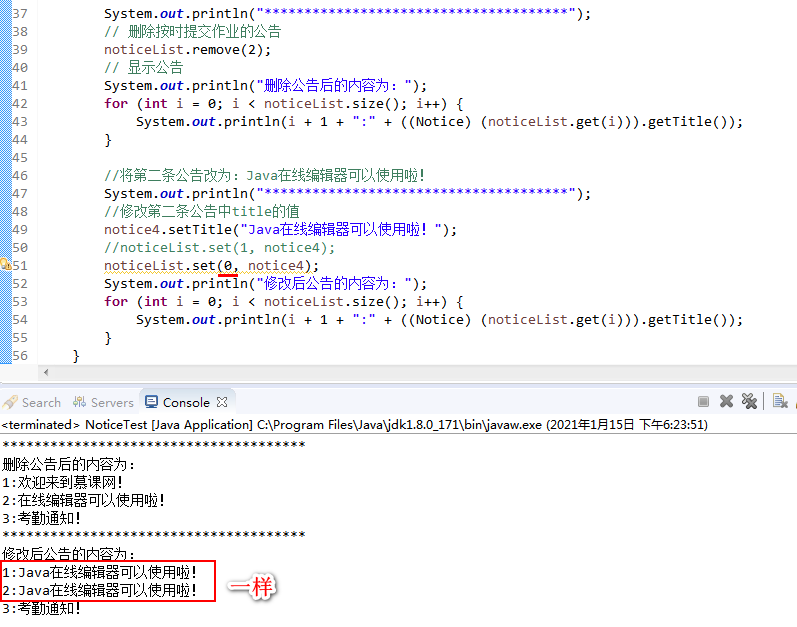This screenshot has width=797, height=627.
Task: Click the comment on line 46 about Java在线编辑器
Action: [x=264, y=175]
